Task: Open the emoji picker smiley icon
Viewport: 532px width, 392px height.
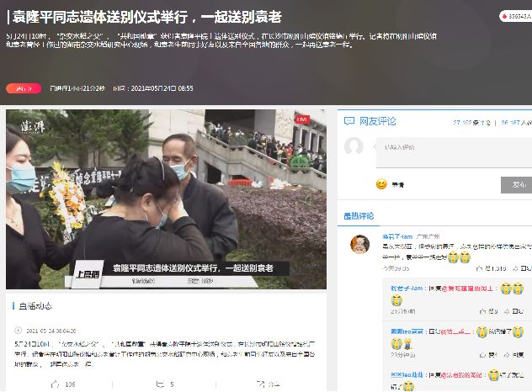Action: (x=381, y=184)
